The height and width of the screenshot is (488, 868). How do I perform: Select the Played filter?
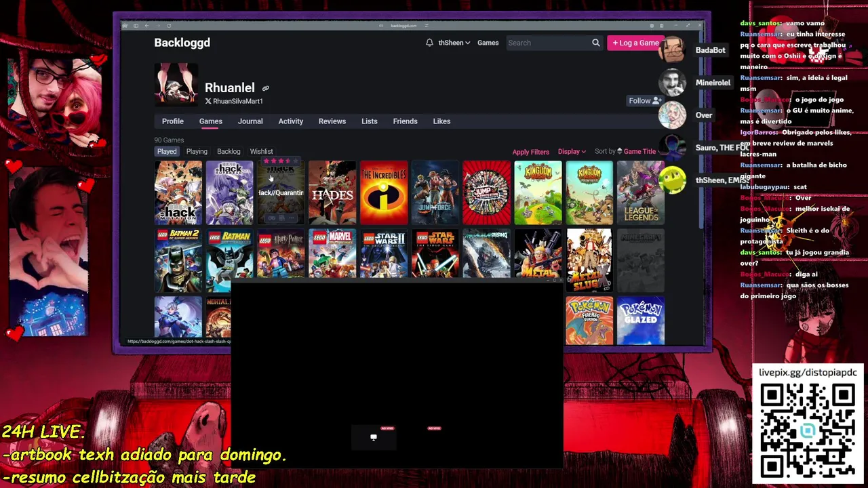click(x=167, y=152)
